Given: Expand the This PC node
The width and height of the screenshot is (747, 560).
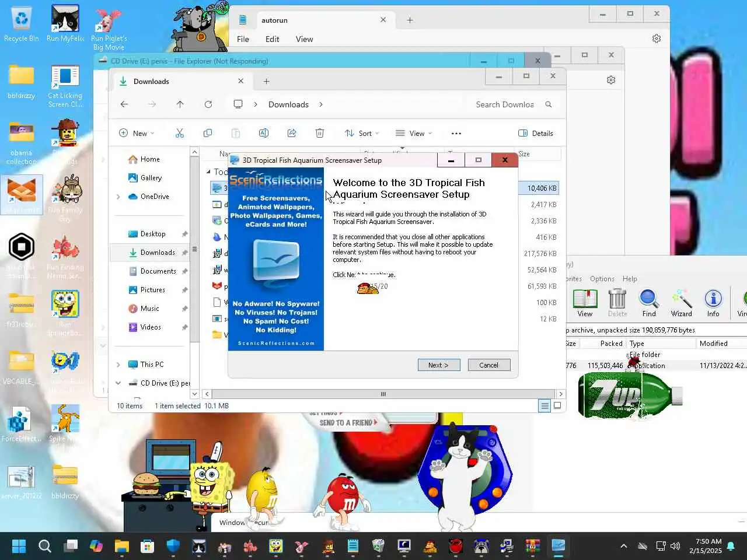Looking at the screenshot, I should (x=118, y=365).
